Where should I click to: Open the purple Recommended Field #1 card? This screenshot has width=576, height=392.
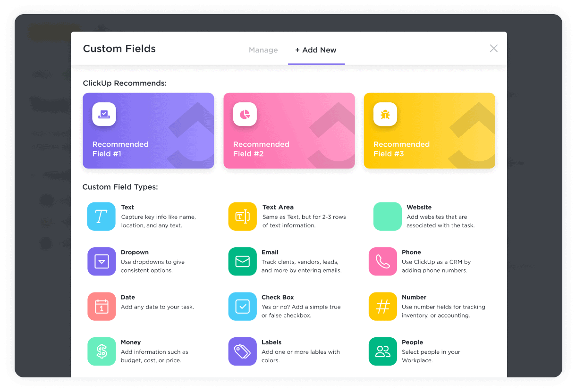click(148, 131)
